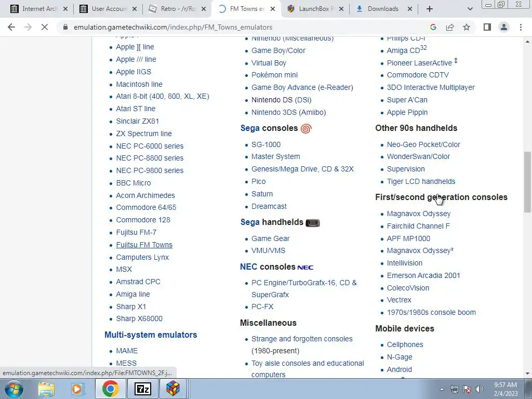Image resolution: width=532 pixels, height=399 pixels.
Task: Click the Game Gear handheld icon
Action: [x=312, y=222]
